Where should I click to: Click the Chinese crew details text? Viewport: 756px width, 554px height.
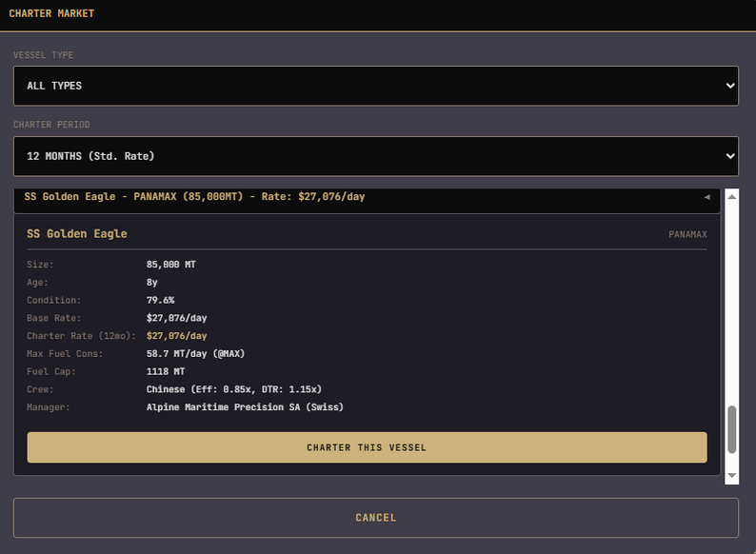(234, 389)
